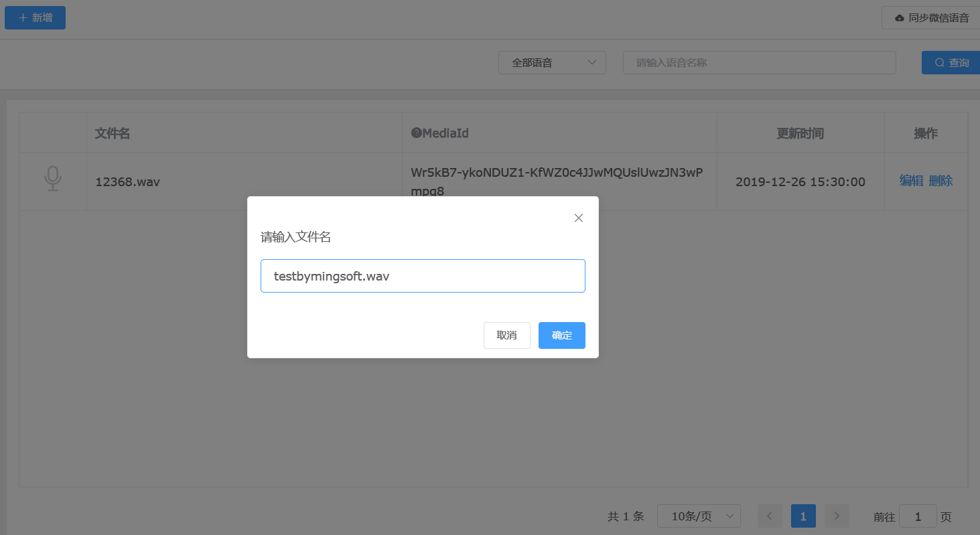
Task: Open the 10条/页 page size dropdown
Action: tap(699, 516)
